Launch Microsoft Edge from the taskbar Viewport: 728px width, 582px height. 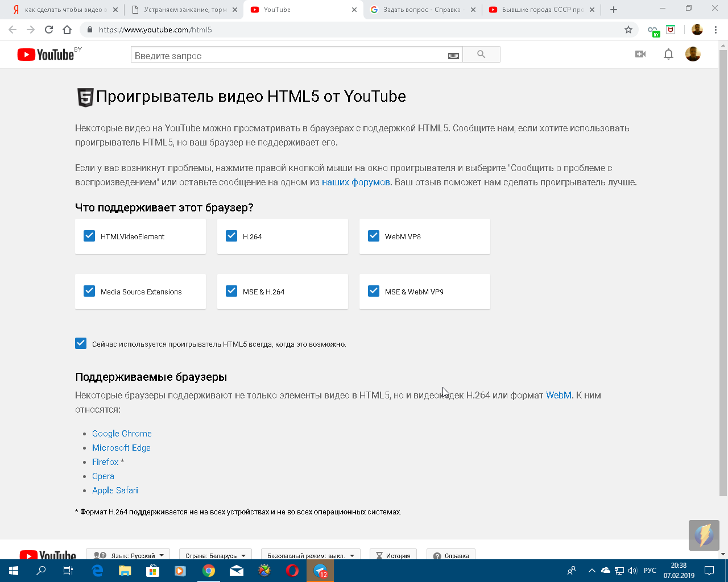(97, 571)
